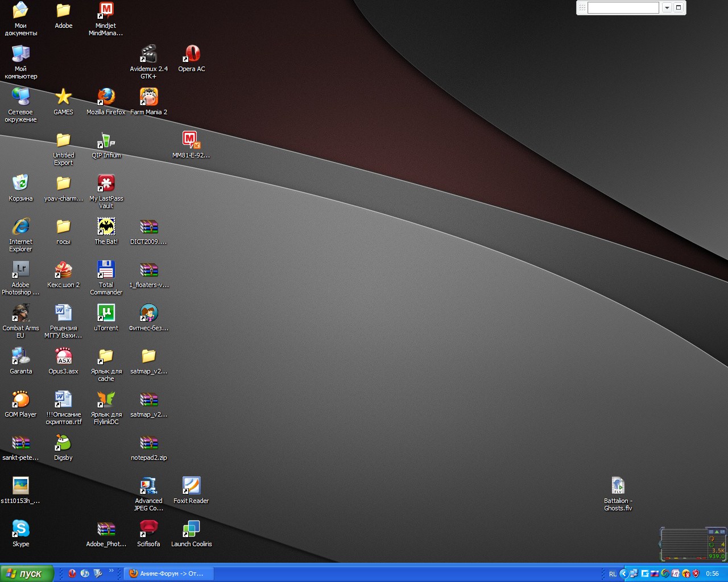Switch to Аниме-Форум Firefox taskbar button
The height and width of the screenshot is (582, 728).
168,573
